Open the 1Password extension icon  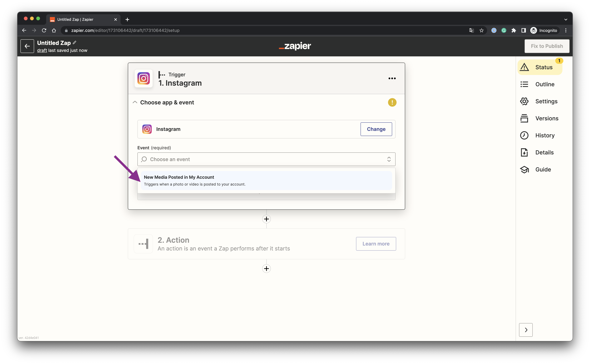tap(494, 30)
